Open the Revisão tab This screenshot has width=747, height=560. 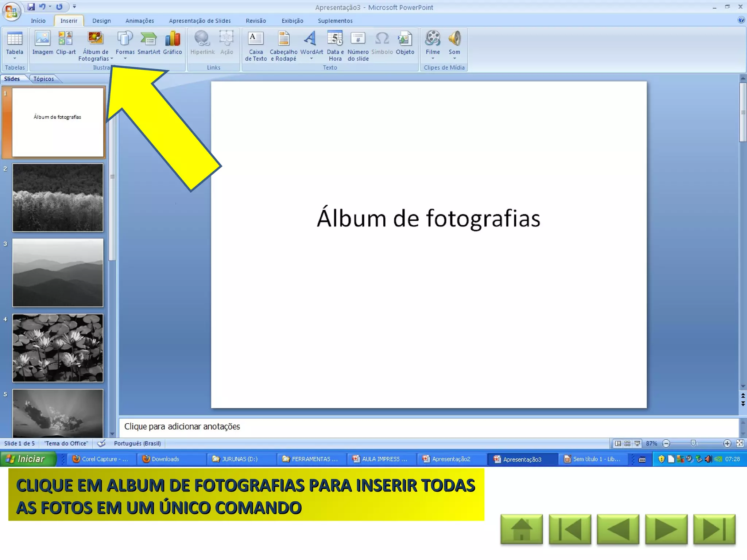point(256,21)
